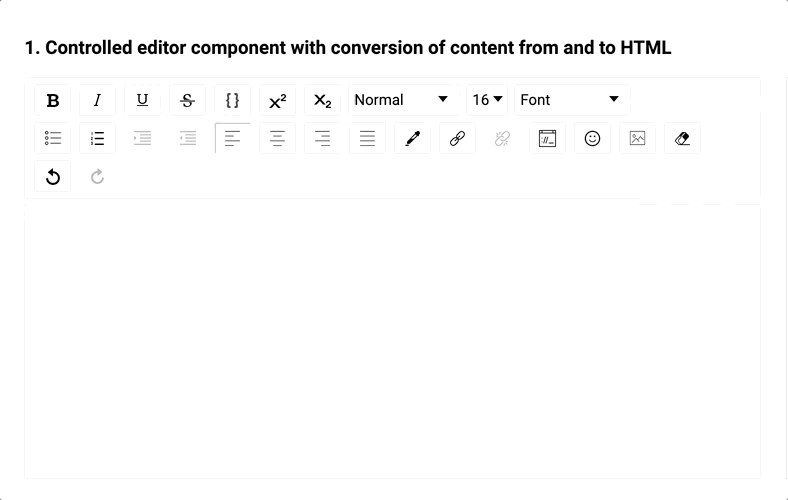Justify the text alignment
Screen dimensions: 788x500
pyautogui.click(x=367, y=138)
